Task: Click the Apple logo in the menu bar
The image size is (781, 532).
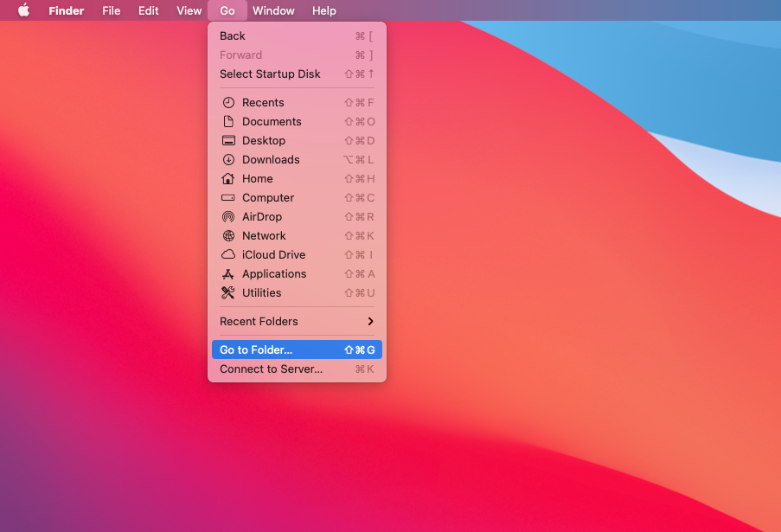Action: click(x=23, y=10)
